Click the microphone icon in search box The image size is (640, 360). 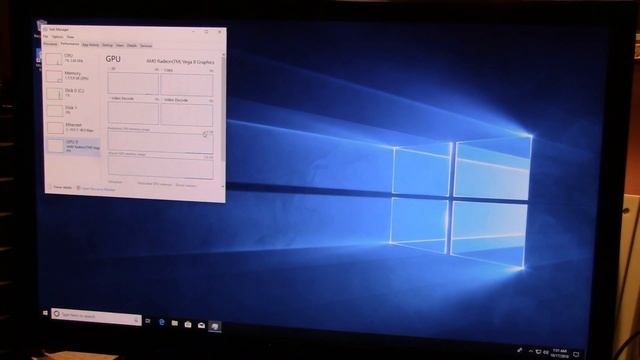click(136, 320)
